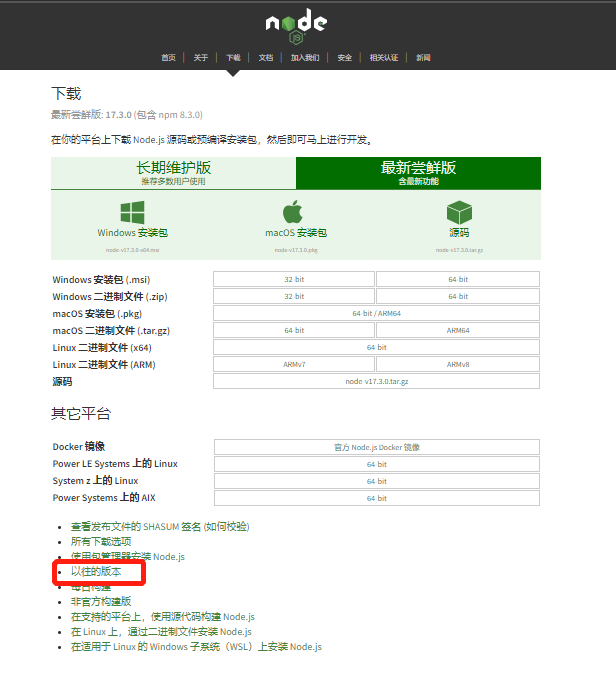
Task: Download macOS 二进制文件 ARM64 build
Action: tap(458, 330)
